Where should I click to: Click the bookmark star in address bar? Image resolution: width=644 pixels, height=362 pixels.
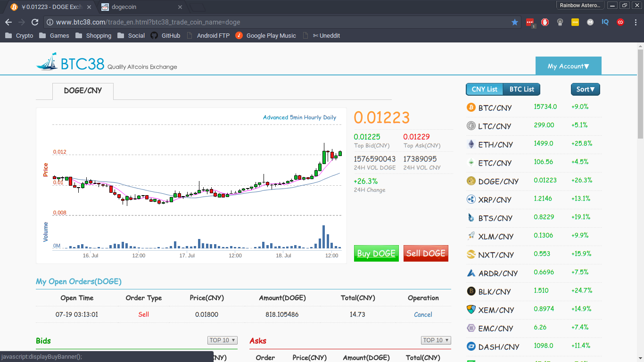click(x=514, y=22)
